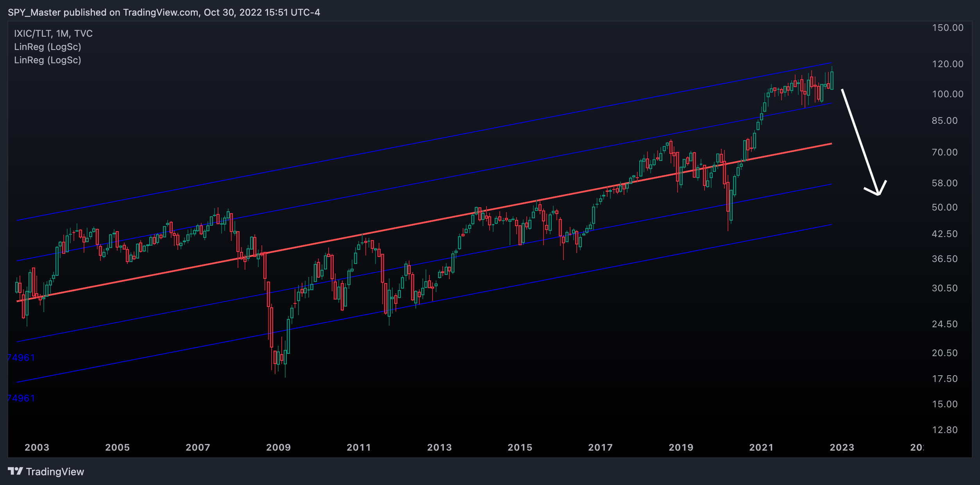Screen dimensions: 980x485
Task: Click the 2005 time axis label
Action: [118, 448]
